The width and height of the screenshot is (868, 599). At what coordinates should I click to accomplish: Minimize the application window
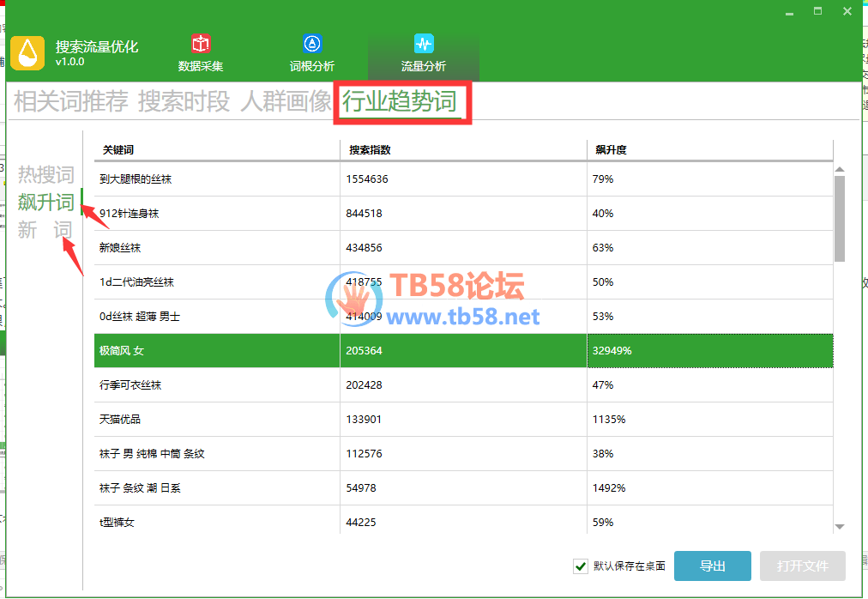click(789, 12)
